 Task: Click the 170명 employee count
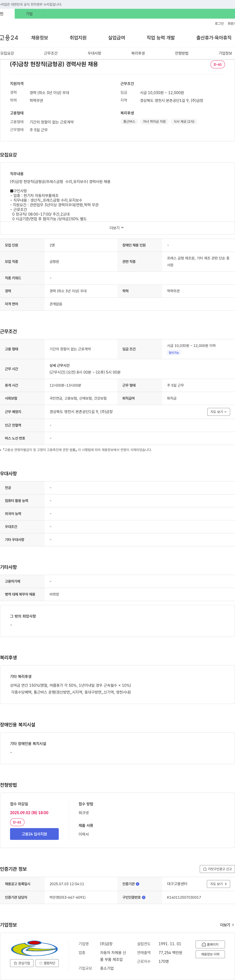pos(164,961)
